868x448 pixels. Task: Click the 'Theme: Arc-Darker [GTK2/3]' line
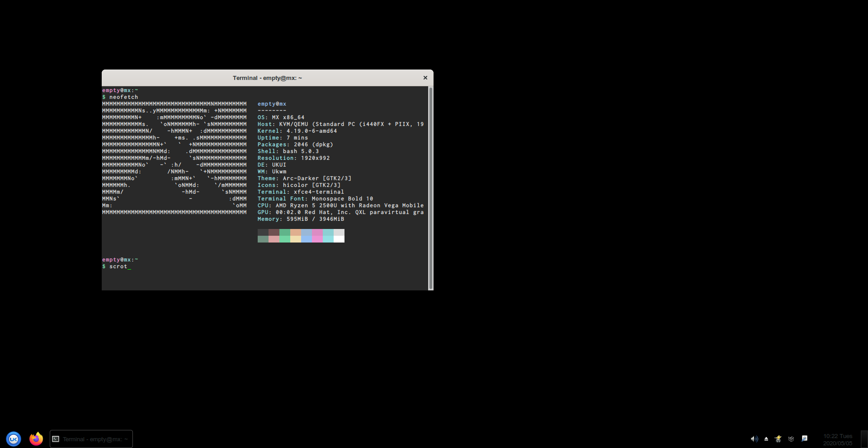[305, 178]
